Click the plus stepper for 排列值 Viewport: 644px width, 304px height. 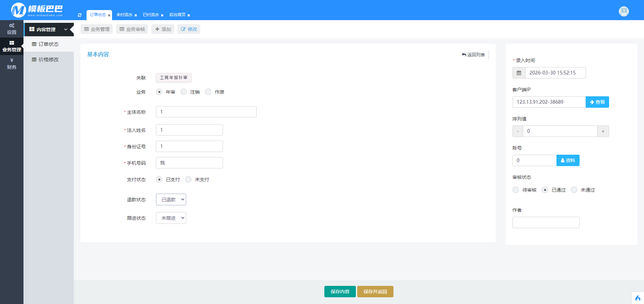click(x=603, y=131)
